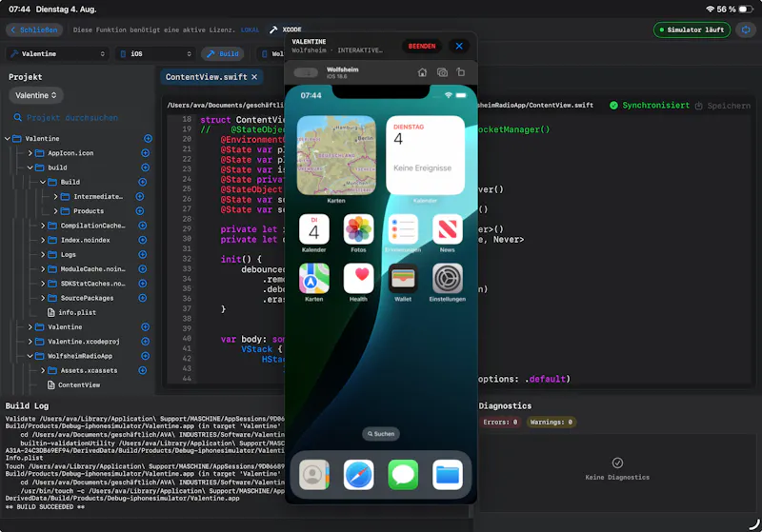Open the Fotos app in simulator
This screenshot has height=532, width=762.
pos(358,228)
